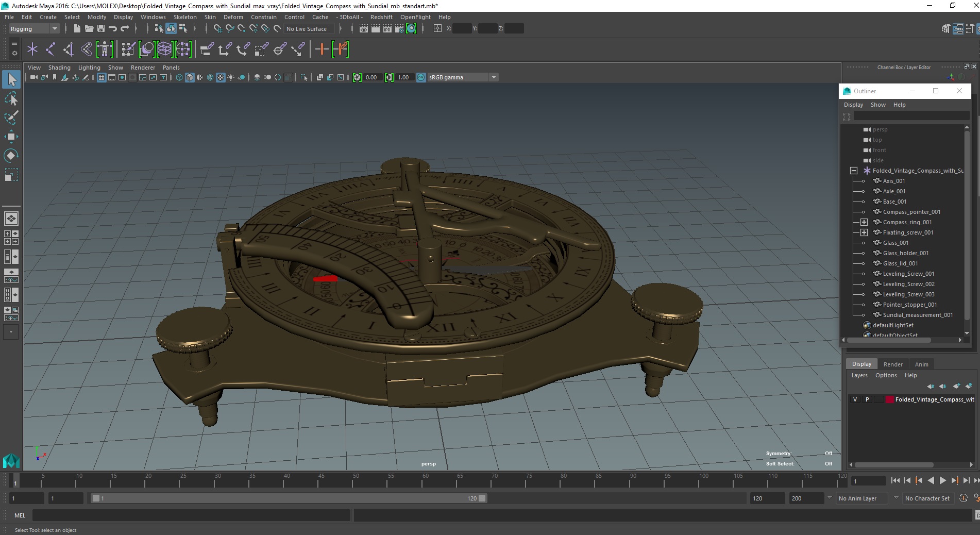Switch to the Render layer tab
The height and width of the screenshot is (535, 980).
click(x=893, y=364)
